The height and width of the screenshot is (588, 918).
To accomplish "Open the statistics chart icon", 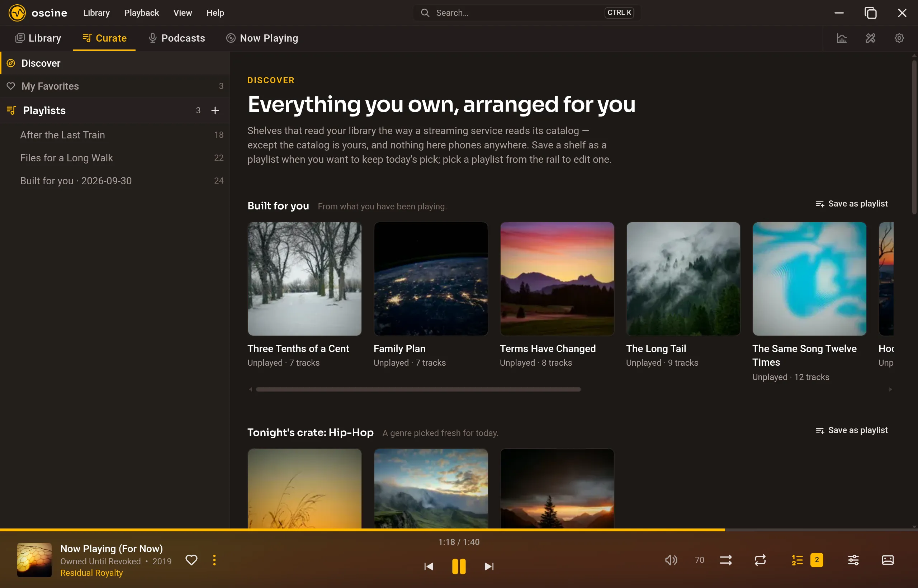I will [842, 38].
